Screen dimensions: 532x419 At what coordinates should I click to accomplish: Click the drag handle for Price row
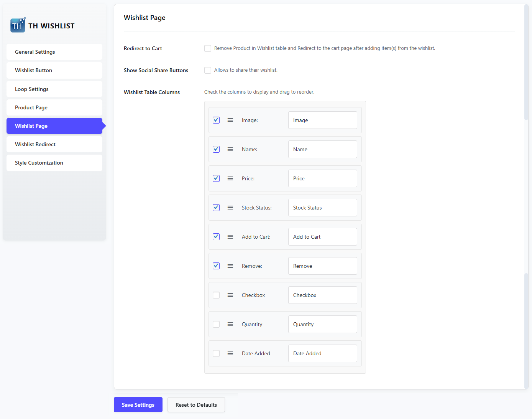coord(230,178)
